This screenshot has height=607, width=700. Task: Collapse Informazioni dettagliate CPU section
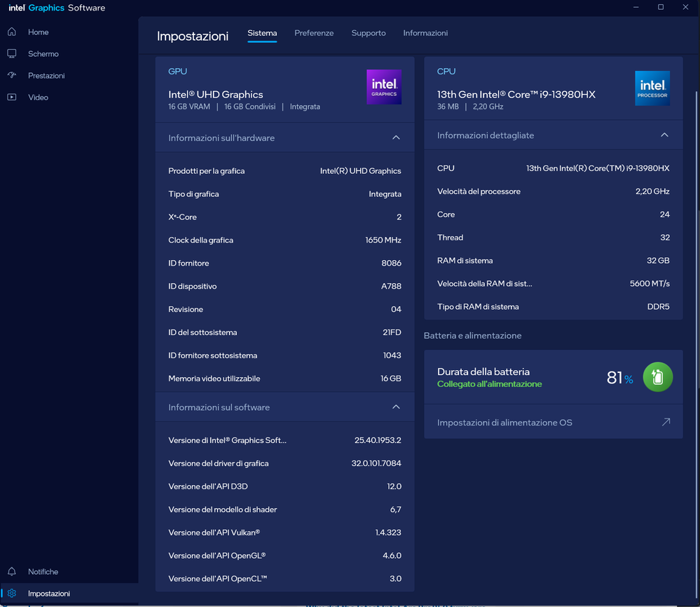(664, 135)
